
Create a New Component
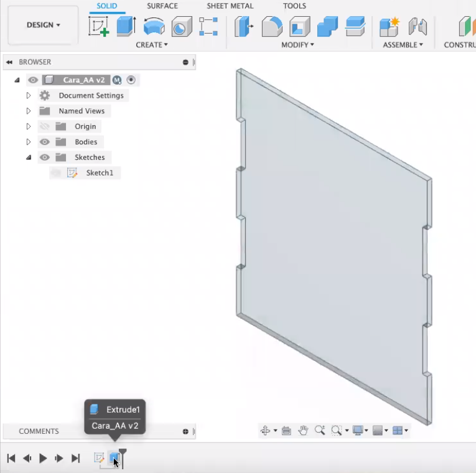[x=390, y=27]
